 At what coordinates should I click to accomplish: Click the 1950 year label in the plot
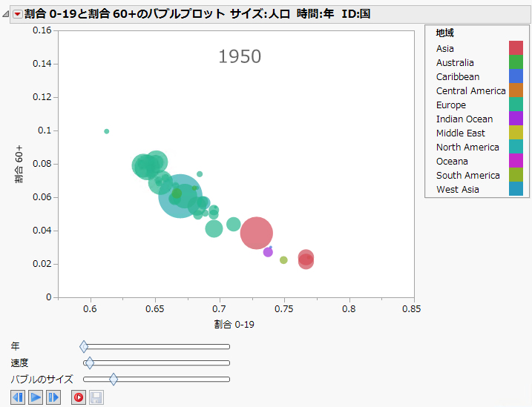[x=240, y=56]
